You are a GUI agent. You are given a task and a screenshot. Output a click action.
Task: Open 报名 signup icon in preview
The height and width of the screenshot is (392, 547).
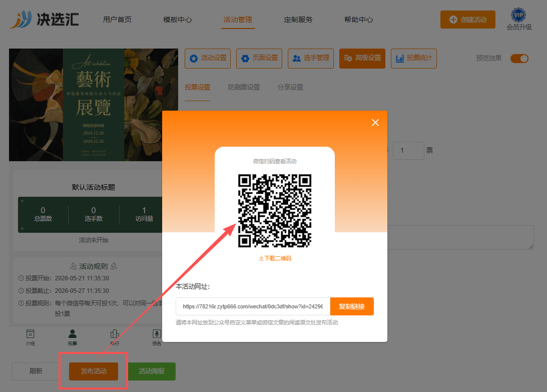coord(157,337)
